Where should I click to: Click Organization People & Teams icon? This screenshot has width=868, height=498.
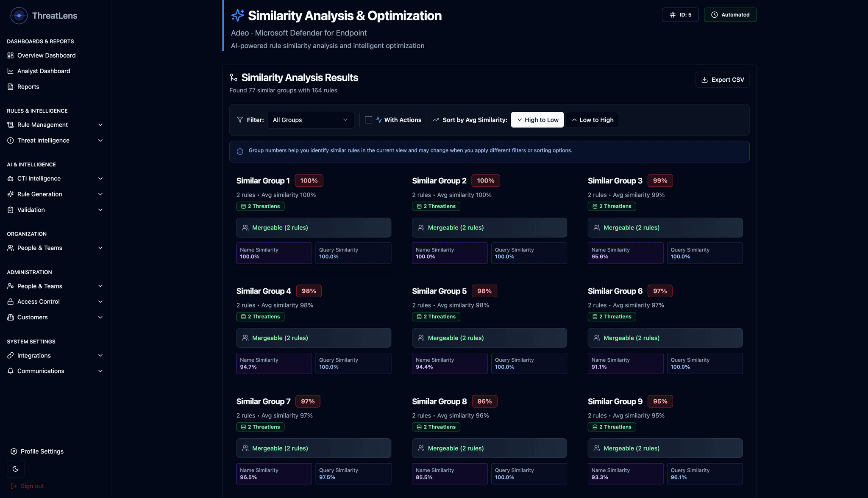(11, 248)
